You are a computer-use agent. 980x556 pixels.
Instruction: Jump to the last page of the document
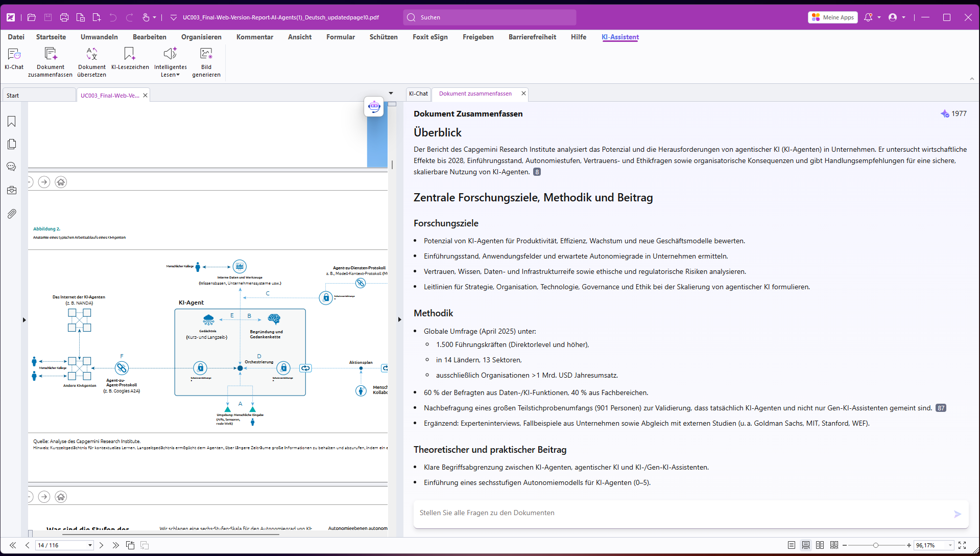point(115,545)
